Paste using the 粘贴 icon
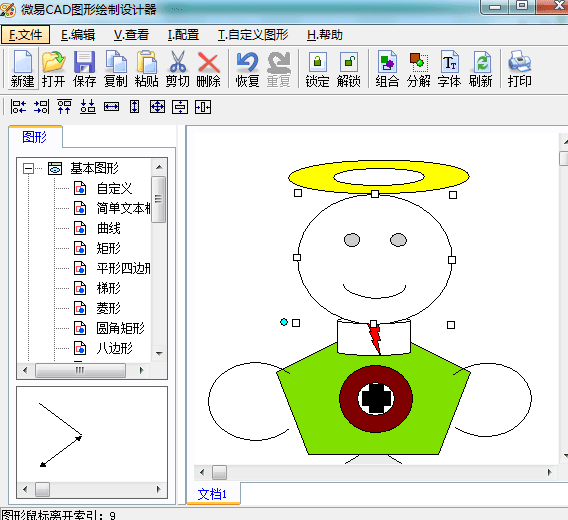The width and height of the screenshot is (568, 520). pyautogui.click(x=147, y=69)
